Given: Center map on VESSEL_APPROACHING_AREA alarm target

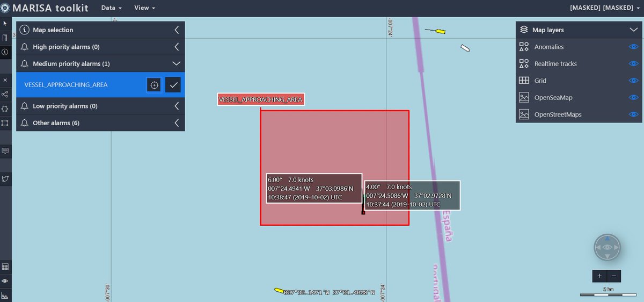Looking at the screenshot, I should tap(154, 85).
